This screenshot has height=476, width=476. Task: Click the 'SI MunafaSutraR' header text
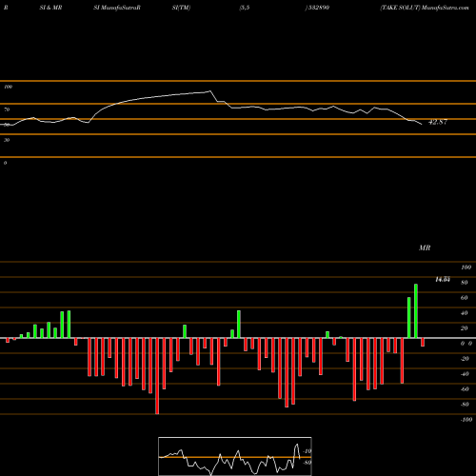click(x=117, y=8)
